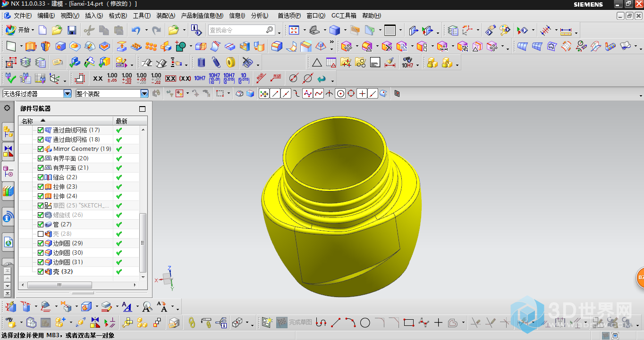Image resolution: width=644 pixels, height=340 pixels.
Task: Click the Text annotation A icon
Action: pos(127,307)
